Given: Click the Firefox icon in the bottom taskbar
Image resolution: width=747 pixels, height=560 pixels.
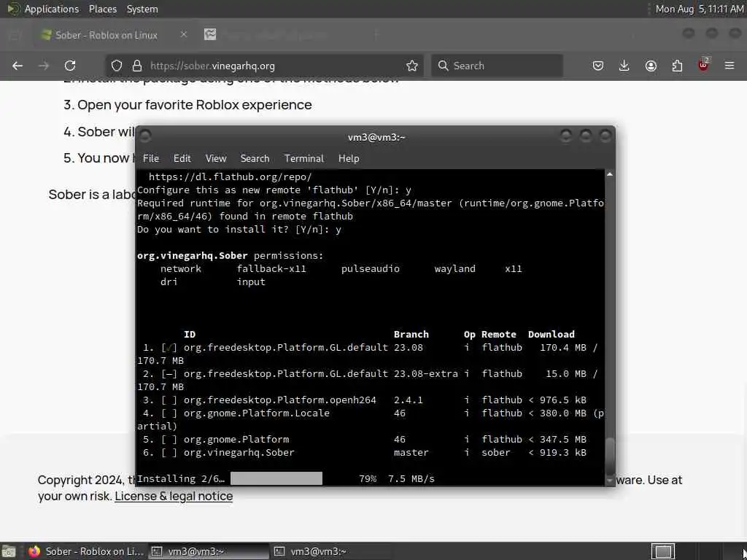Looking at the screenshot, I should (34, 551).
